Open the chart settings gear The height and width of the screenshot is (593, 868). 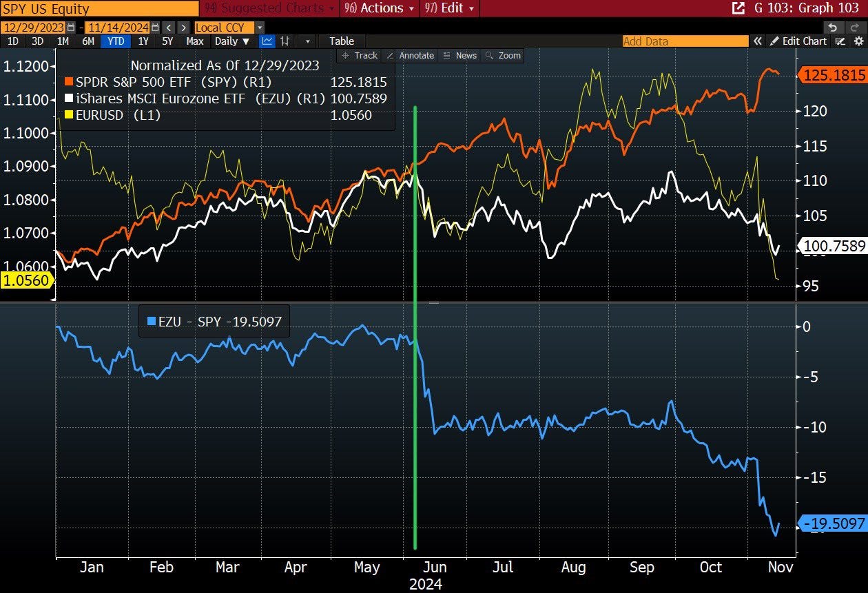click(858, 41)
